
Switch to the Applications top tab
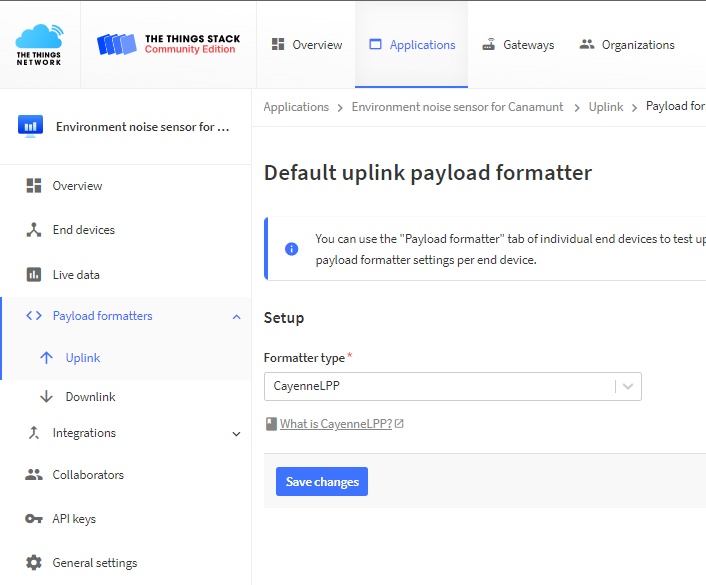tap(412, 45)
